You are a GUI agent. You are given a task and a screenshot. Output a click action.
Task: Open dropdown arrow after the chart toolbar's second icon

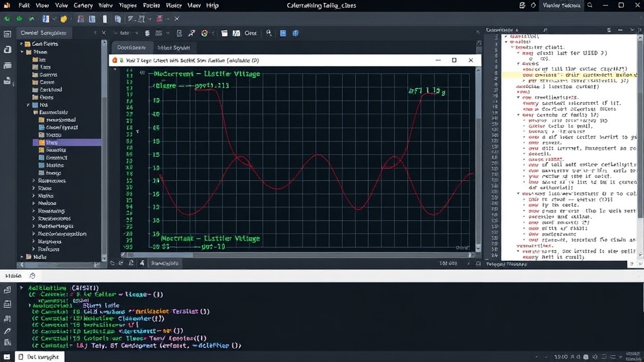(x=168, y=33)
